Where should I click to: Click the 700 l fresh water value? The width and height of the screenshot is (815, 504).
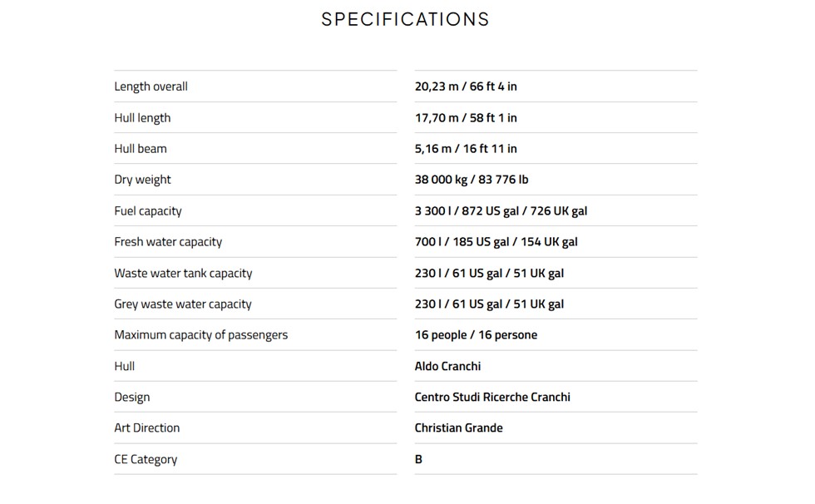coord(496,242)
